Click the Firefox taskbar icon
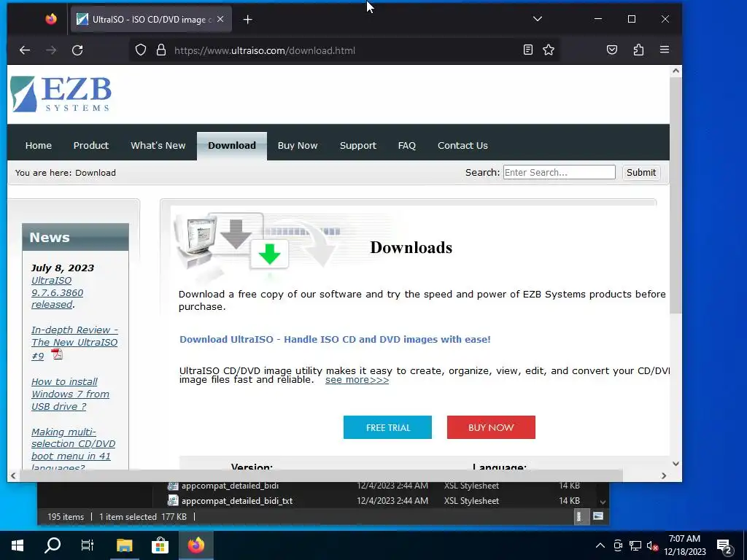This screenshot has width=747, height=560. click(196, 545)
